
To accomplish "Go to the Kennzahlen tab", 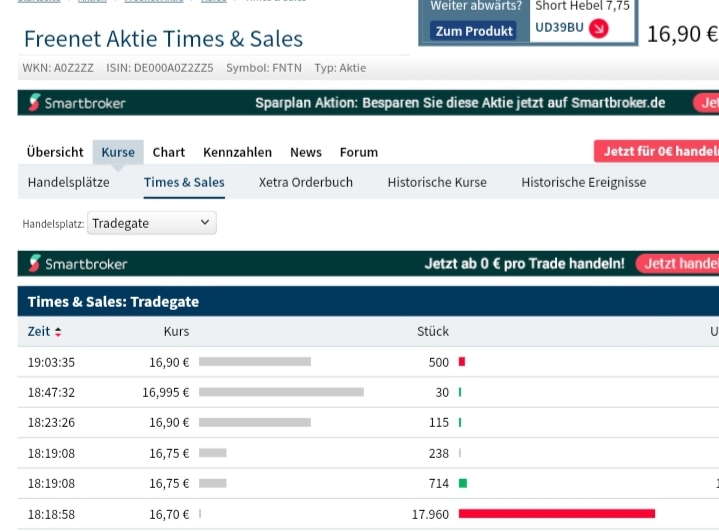I will coord(237,152).
